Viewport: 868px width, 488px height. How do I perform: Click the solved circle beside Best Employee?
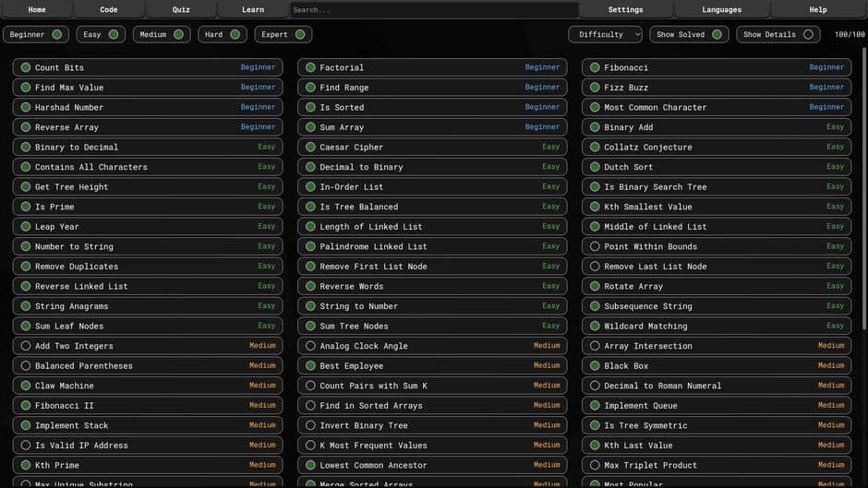(x=310, y=365)
